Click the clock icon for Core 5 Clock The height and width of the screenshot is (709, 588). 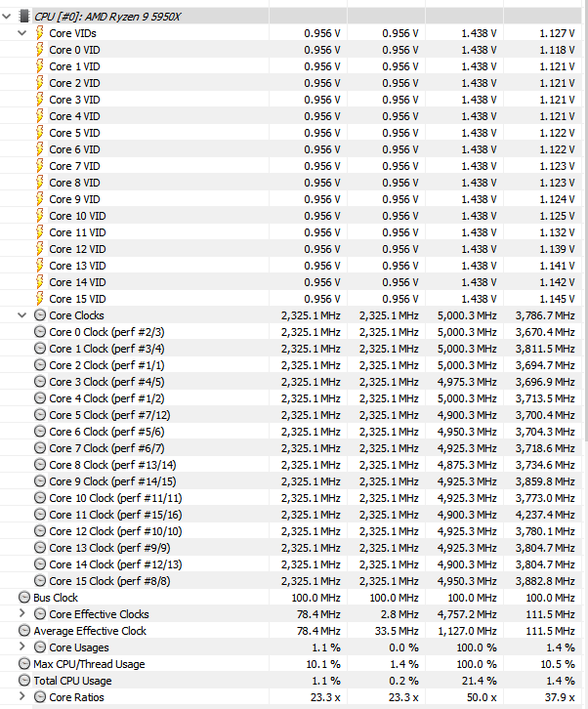[x=40, y=415]
